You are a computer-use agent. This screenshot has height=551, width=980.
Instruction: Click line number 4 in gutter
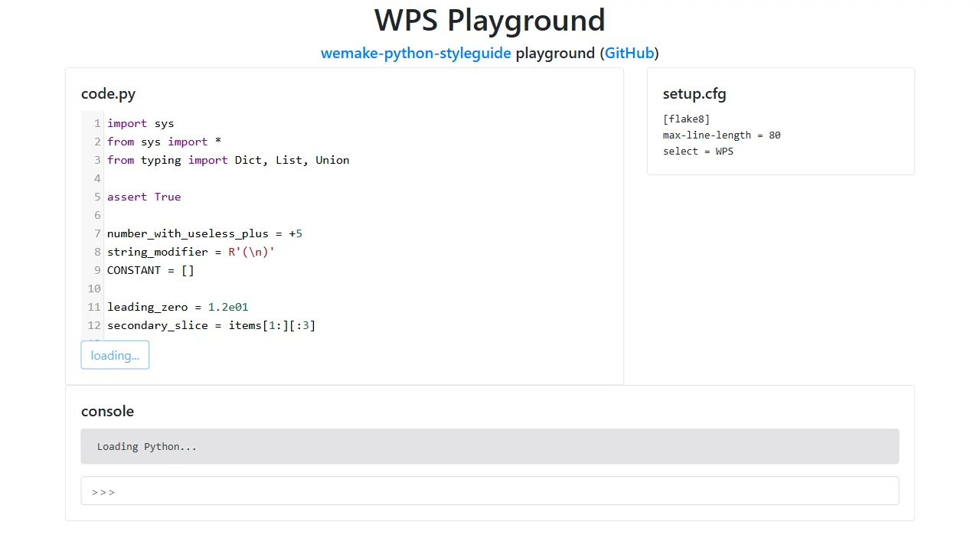97,178
